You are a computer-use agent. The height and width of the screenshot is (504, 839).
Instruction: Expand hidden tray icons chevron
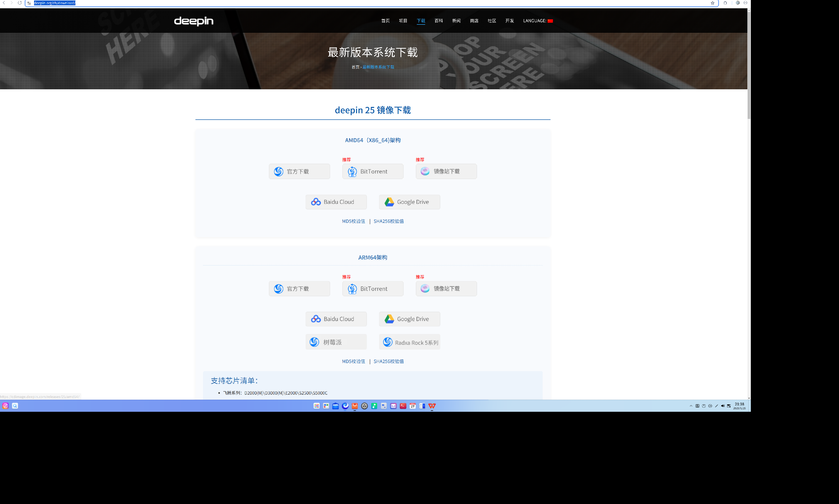691,406
